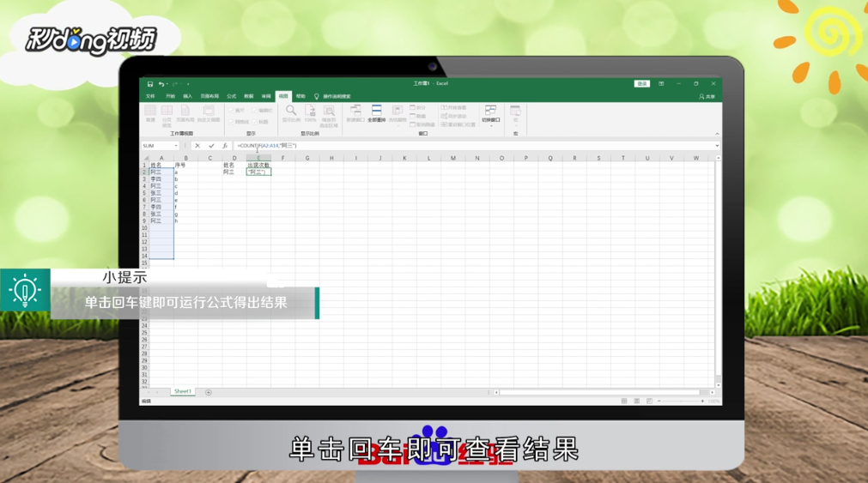Viewport: 868px width, 483px height.
Task: Click the 登录 sign-in button
Action: point(641,83)
